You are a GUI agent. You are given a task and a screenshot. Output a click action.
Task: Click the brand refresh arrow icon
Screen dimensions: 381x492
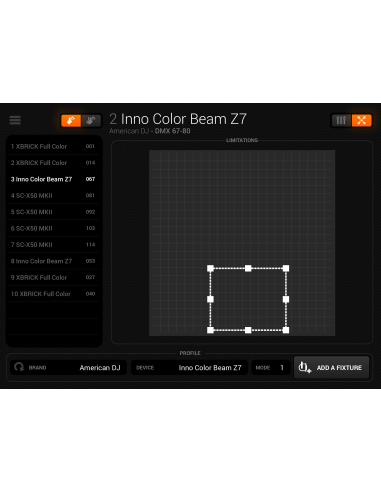(x=19, y=367)
